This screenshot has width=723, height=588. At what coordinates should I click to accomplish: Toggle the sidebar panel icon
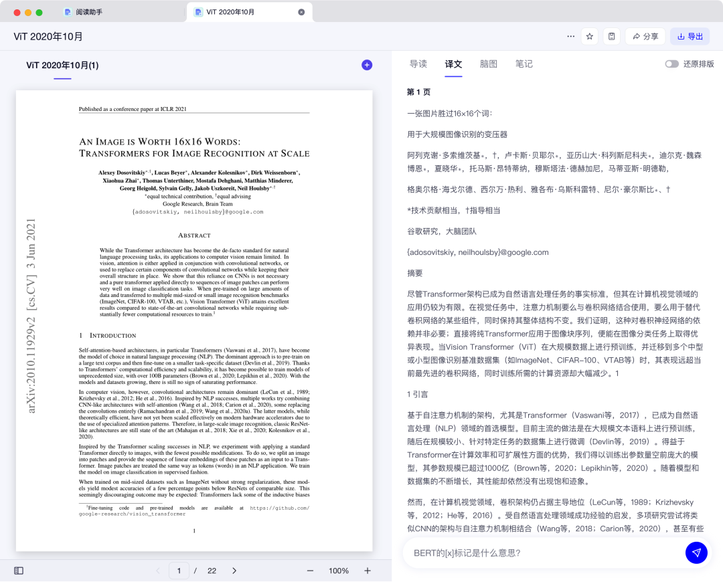coord(19,571)
